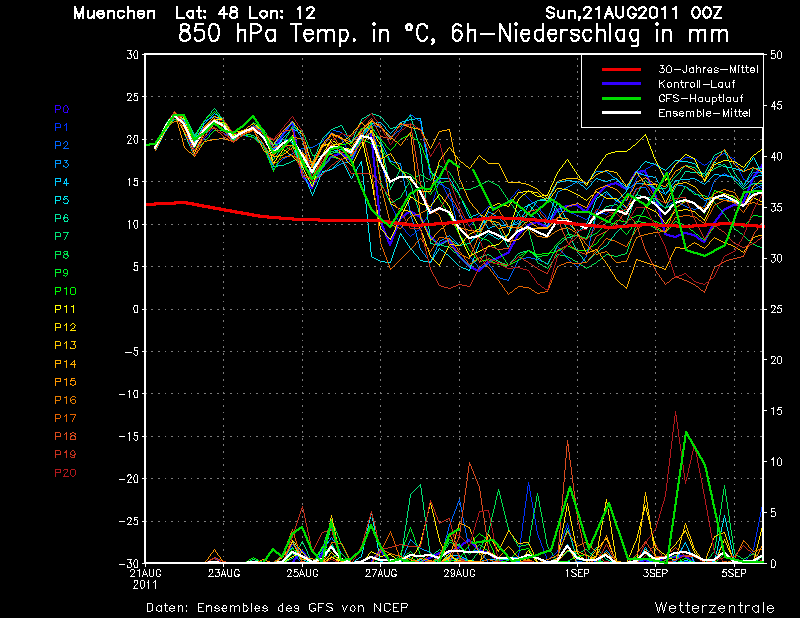This screenshot has height=618, width=800.
Task: Click the P10 ensemble member label
Action: pyautogui.click(x=65, y=291)
